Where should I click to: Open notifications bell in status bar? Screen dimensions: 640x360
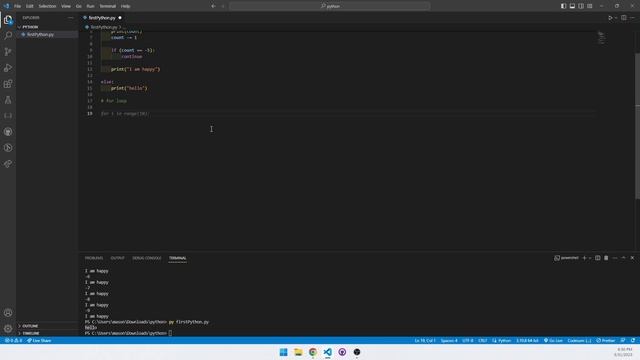pyautogui.click(x=633, y=340)
